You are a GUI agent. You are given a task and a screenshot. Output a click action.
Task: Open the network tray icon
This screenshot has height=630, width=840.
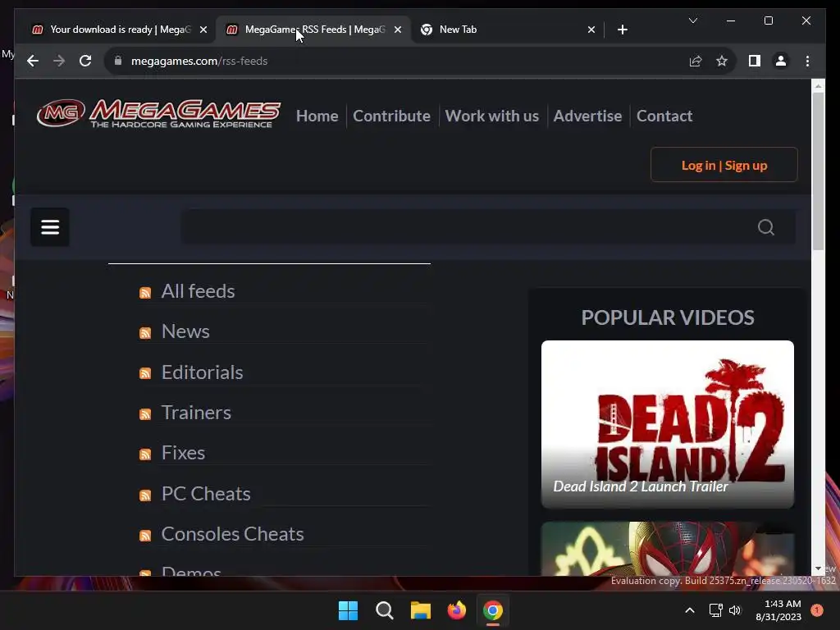[715, 610]
